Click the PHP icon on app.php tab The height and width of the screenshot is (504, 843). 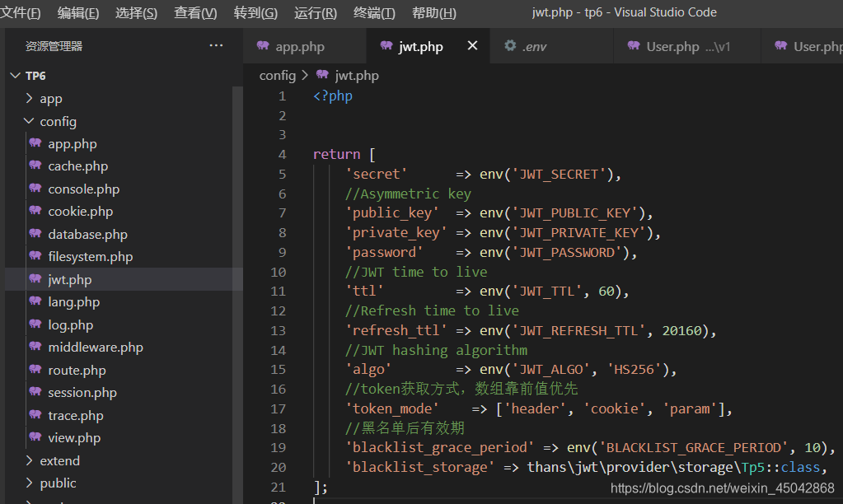263,46
